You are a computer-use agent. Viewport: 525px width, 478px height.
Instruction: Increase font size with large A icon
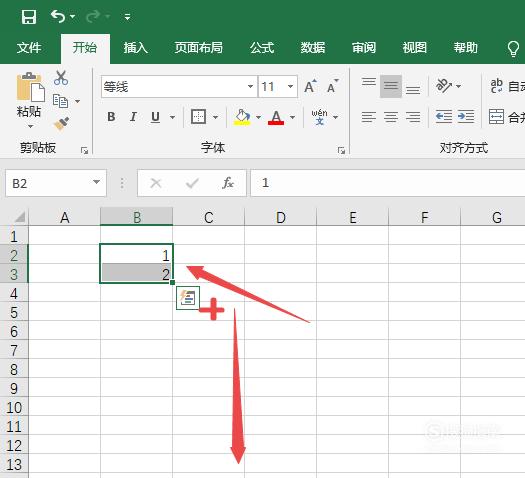click(310, 86)
